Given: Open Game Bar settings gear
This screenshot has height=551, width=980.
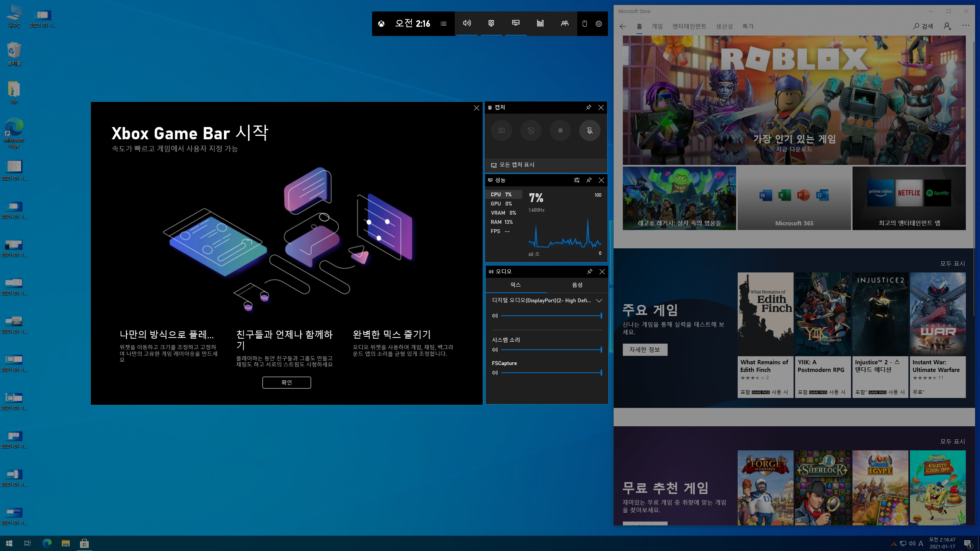Looking at the screenshot, I should click(599, 24).
